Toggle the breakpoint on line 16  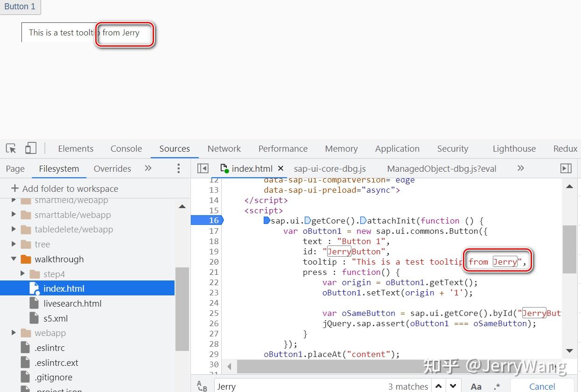click(211, 220)
